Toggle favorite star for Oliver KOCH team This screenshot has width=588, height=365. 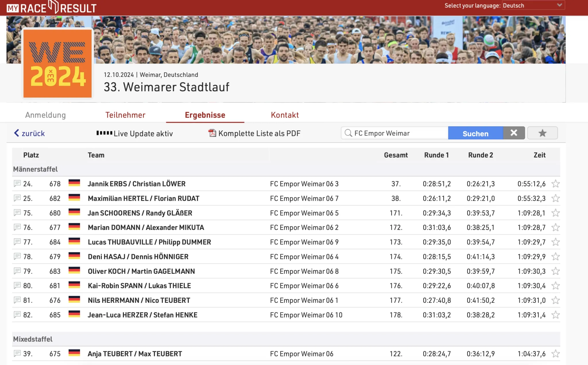coord(556,271)
